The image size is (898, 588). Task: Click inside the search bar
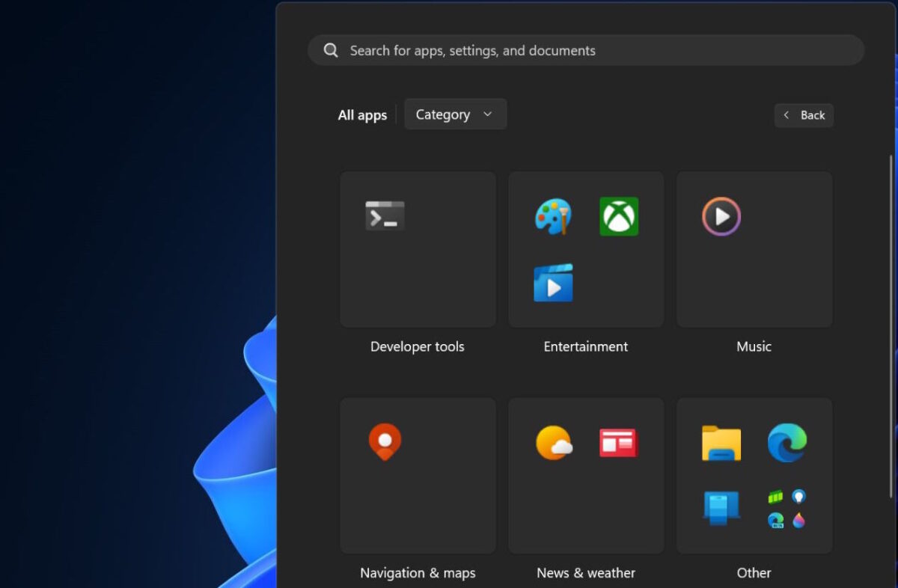pos(586,50)
